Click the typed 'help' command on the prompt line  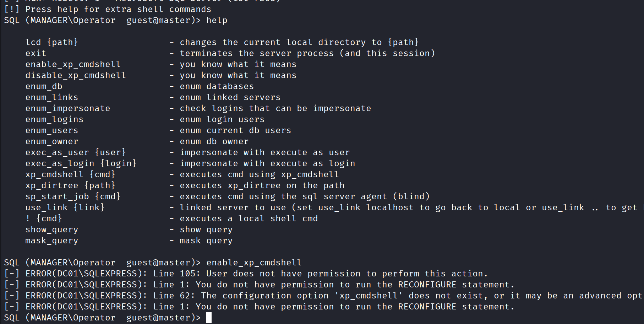(x=217, y=20)
